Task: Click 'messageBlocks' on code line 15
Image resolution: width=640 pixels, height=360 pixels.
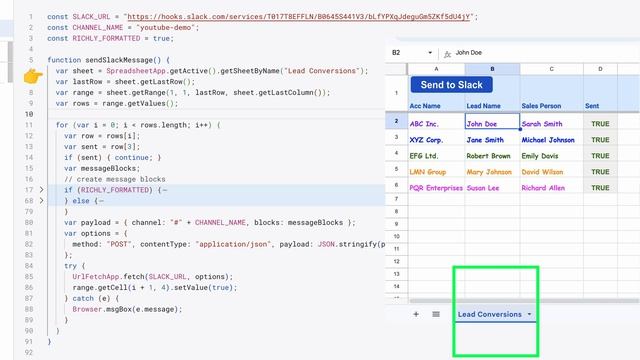Action: click(108, 168)
